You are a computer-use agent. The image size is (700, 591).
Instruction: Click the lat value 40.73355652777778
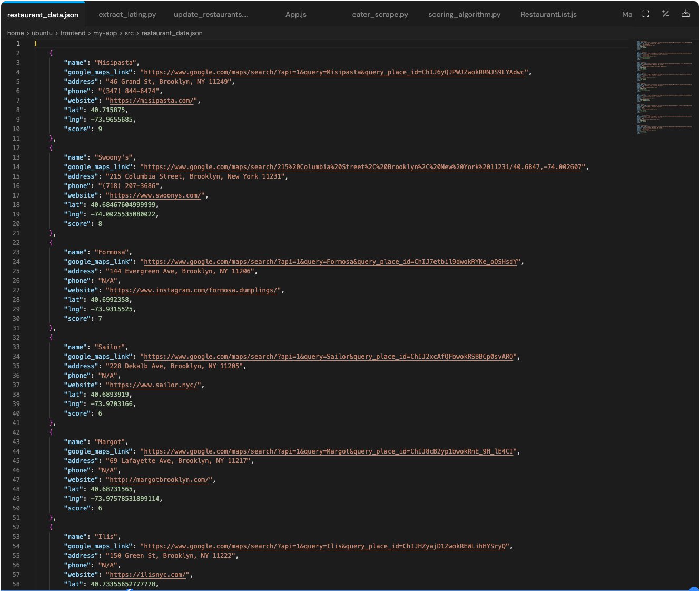(123, 584)
